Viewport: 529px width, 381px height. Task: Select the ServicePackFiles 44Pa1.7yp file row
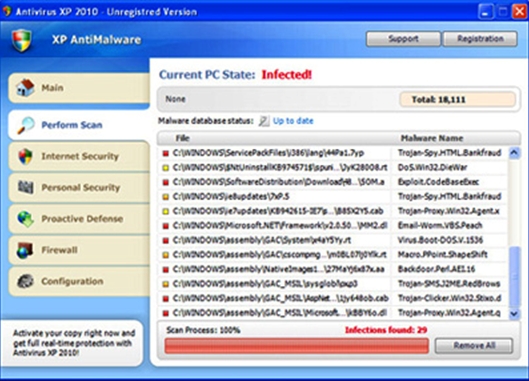click(x=333, y=153)
